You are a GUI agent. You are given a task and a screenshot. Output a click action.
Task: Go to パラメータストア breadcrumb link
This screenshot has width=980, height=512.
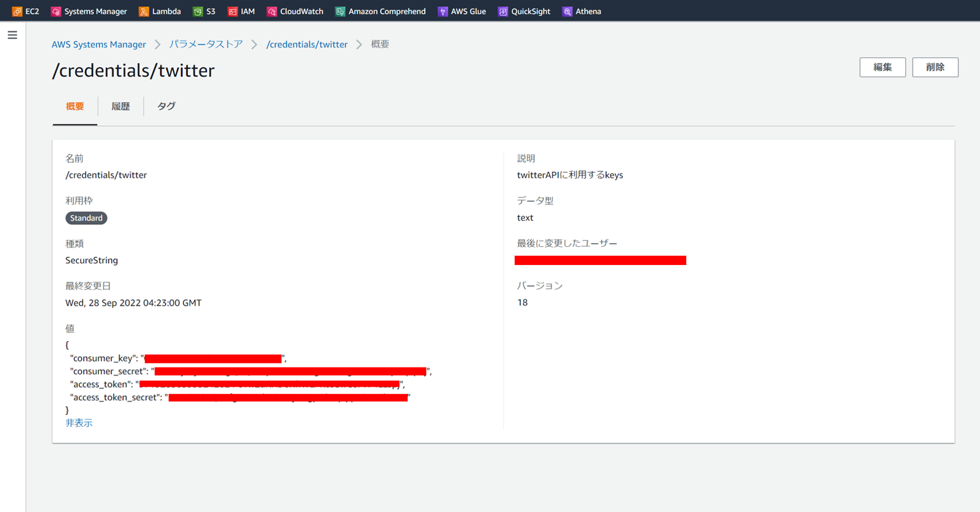point(206,44)
